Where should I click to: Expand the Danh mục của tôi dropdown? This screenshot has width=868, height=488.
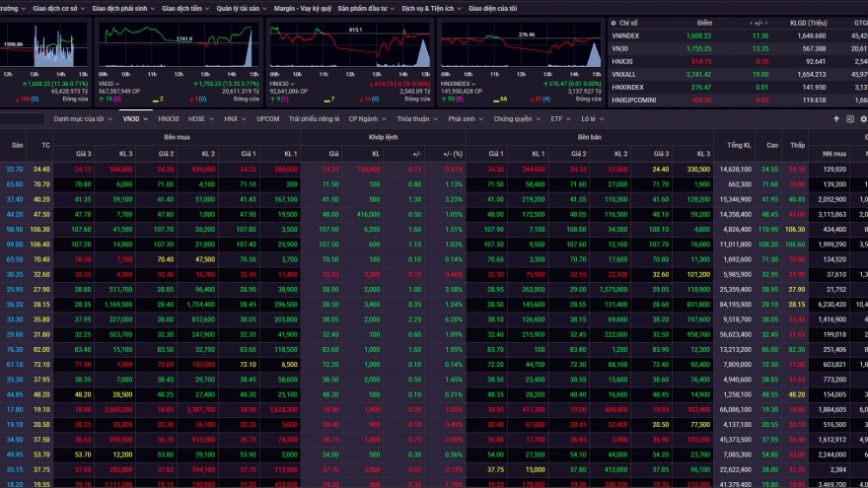click(83, 118)
